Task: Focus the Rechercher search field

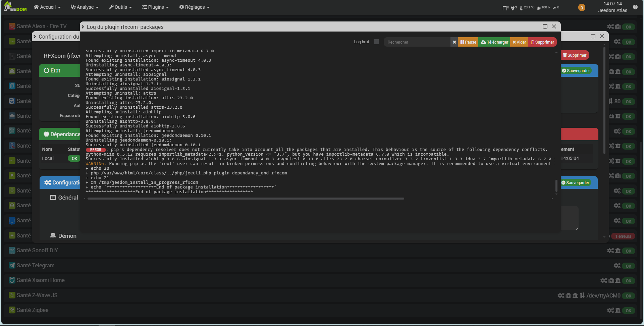Action: click(417, 42)
